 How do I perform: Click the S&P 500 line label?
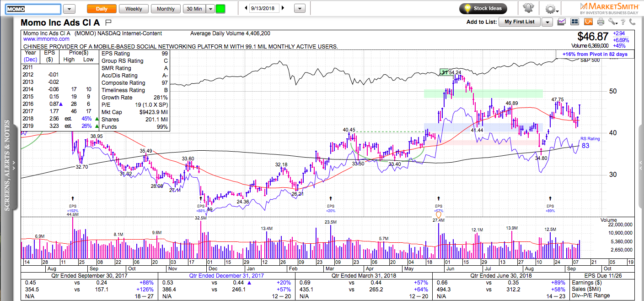pos(590,60)
